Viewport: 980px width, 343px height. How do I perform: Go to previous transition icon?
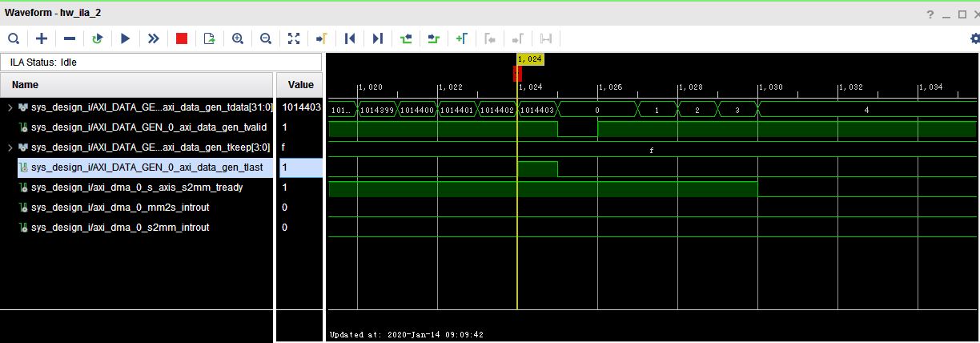(x=406, y=38)
